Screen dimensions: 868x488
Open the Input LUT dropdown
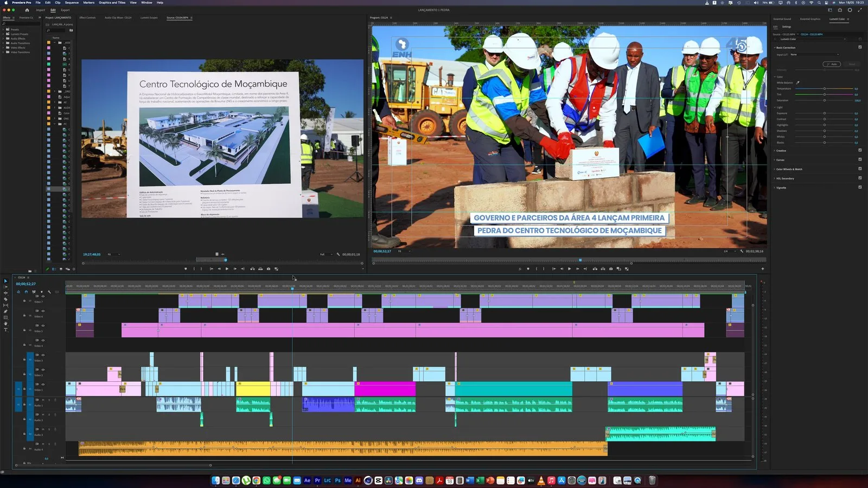coord(815,54)
